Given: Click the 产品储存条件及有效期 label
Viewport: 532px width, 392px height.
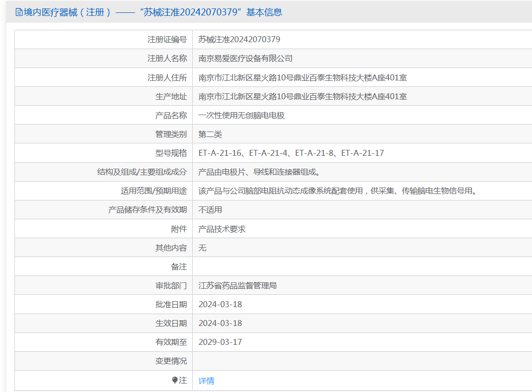Looking at the screenshot, I should (x=148, y=210).
